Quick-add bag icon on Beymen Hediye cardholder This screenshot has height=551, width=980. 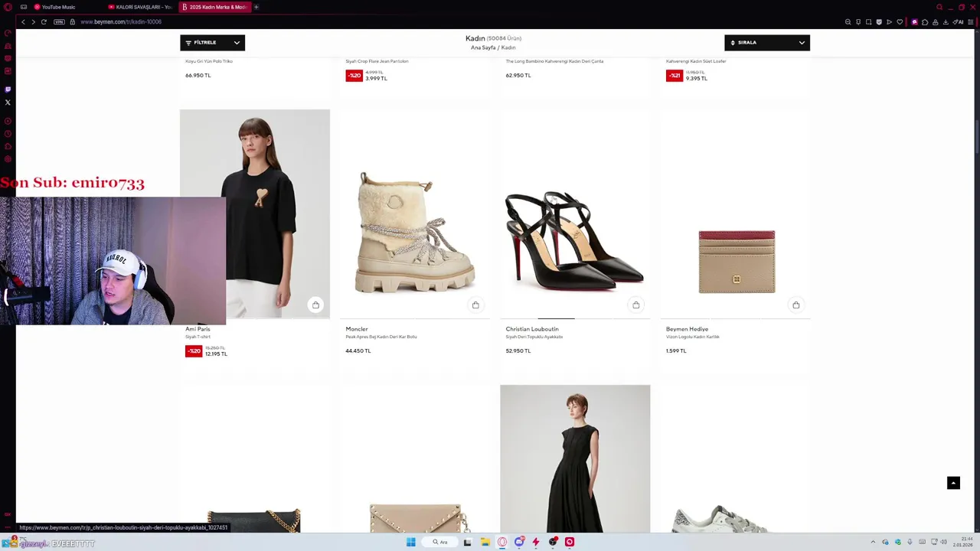click(795, 305)
